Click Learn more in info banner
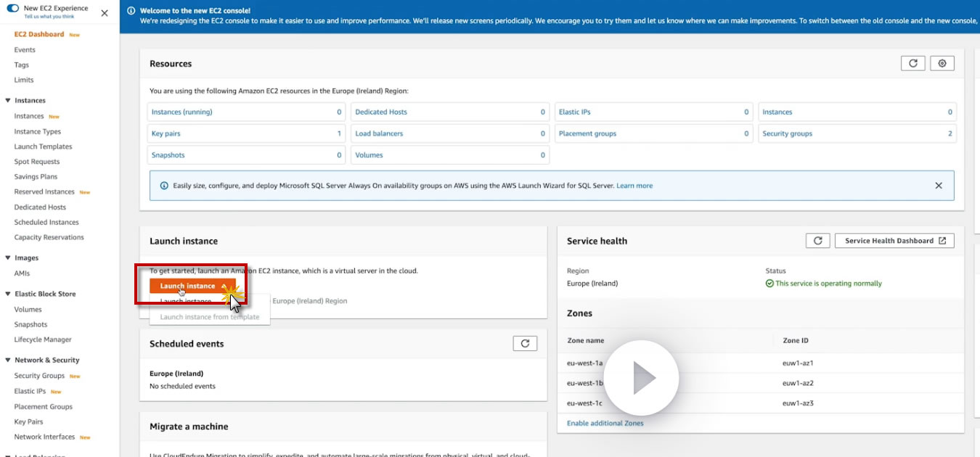Image resolution: width=980 pixels, height=457 pixels. coord(634,186)
